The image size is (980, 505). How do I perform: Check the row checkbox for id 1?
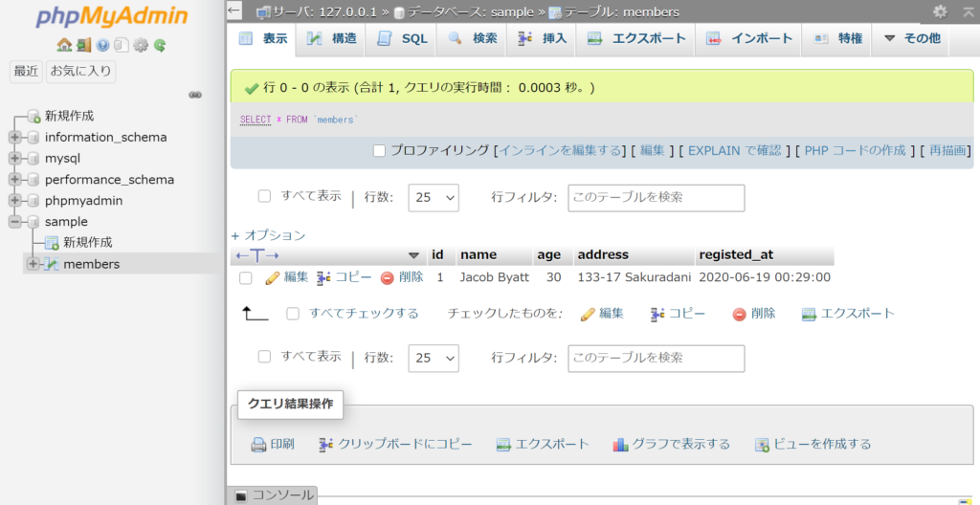246,278
